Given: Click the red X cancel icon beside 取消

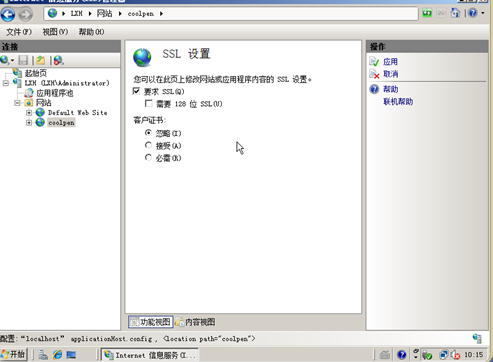Looking at the screenshot, I should 374,74.
